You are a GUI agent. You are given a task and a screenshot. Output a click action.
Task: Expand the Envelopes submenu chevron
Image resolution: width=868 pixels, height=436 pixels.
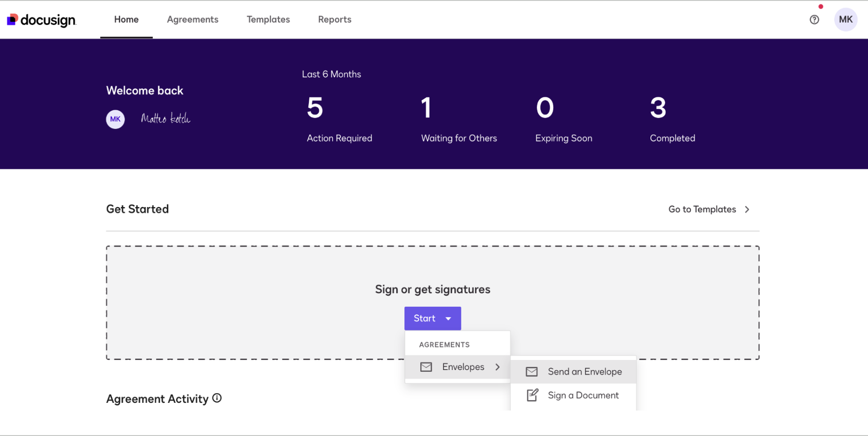[x=498, y=367]
